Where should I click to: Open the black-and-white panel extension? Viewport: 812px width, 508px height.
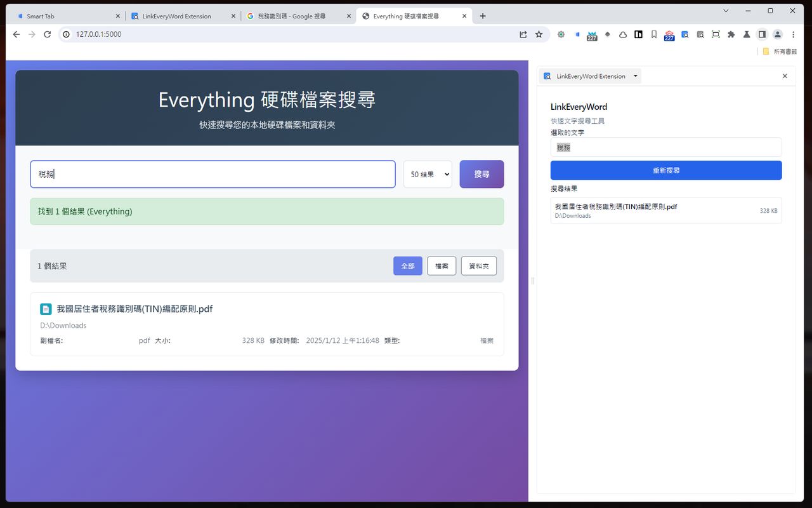click(x=638, y=34)
